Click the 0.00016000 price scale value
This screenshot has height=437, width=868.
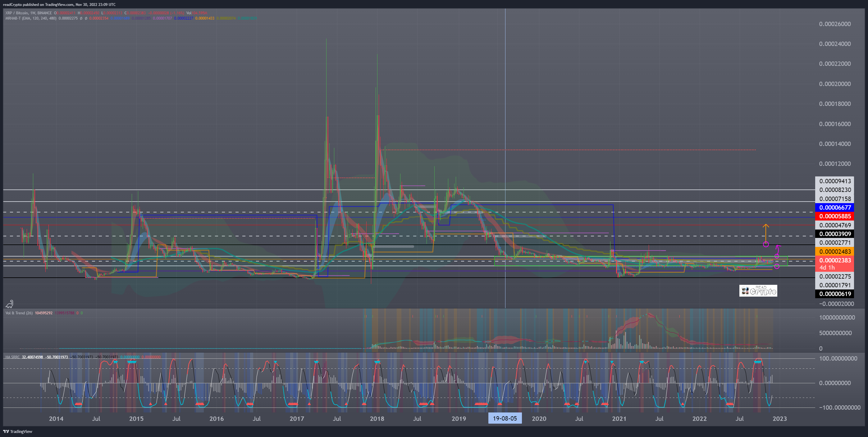[835, 124]
